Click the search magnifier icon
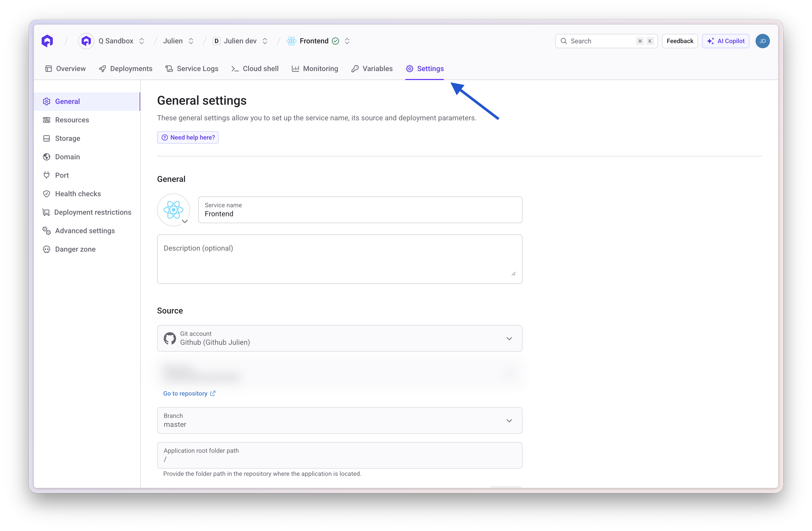This screenshot has width=812, height=531. (564, 41)
